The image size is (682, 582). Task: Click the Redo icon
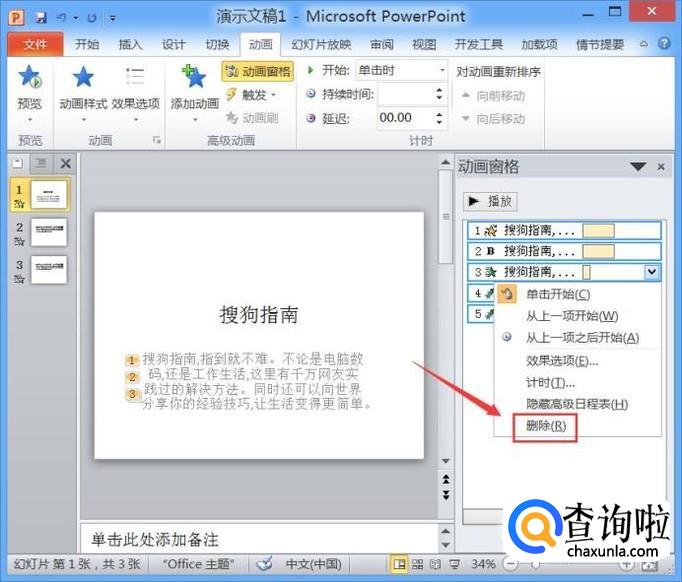pyautogui.click(x=91, y=18)
